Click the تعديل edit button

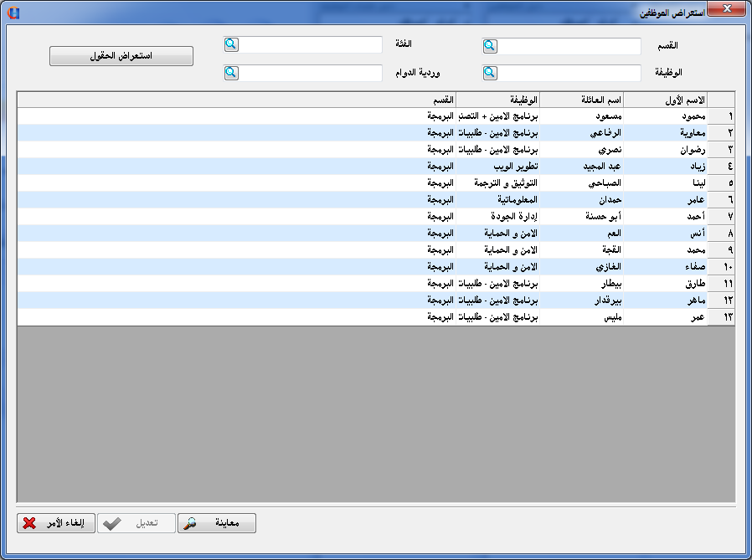(136, 524)
